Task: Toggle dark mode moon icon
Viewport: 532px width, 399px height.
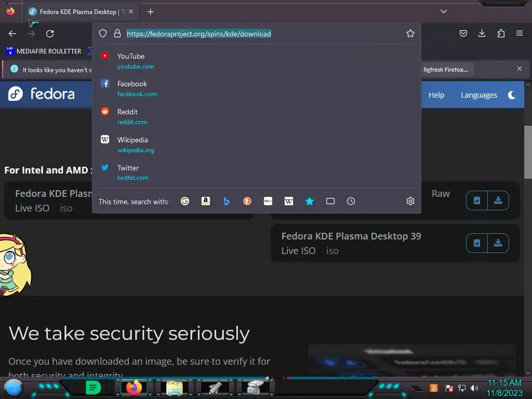Action: click(512, 95)
